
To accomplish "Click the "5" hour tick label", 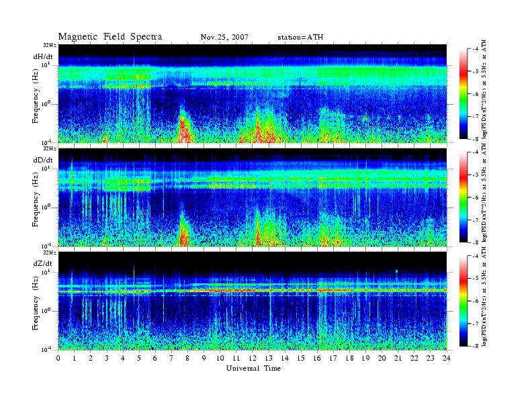I will [x=139, y=359].
